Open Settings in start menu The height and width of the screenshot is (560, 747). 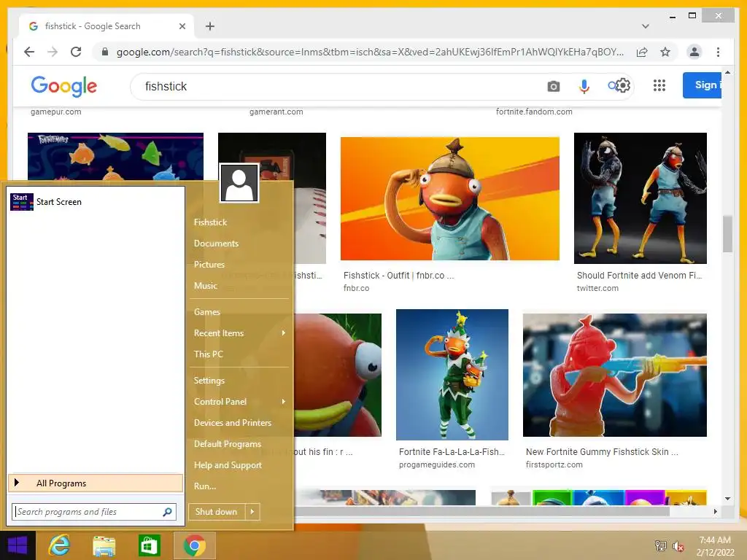coord(209,380)
